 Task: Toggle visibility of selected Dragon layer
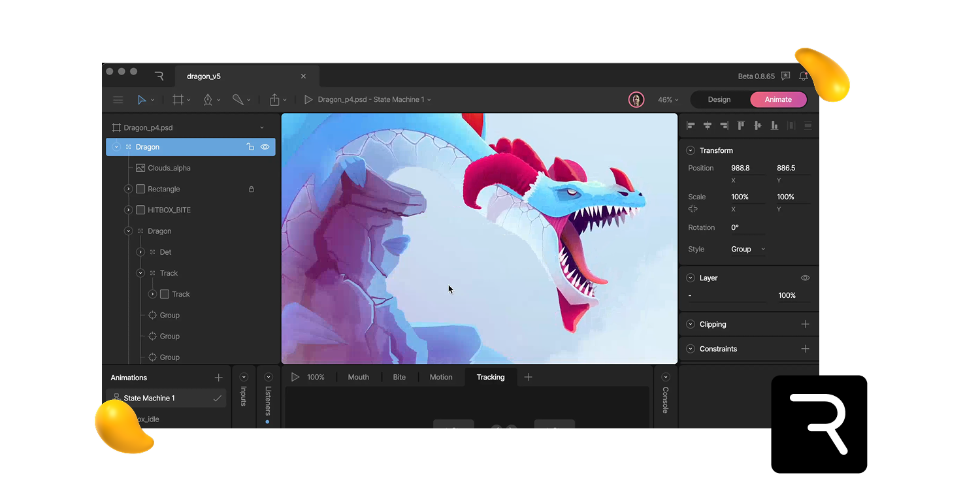point(265,147)
